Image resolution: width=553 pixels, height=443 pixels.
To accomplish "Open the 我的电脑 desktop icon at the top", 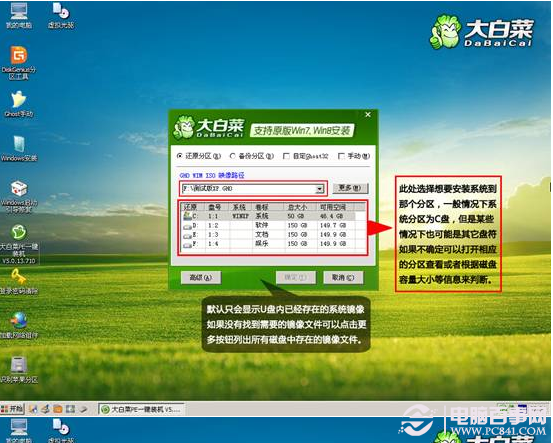I will click(x=19, y=16).
